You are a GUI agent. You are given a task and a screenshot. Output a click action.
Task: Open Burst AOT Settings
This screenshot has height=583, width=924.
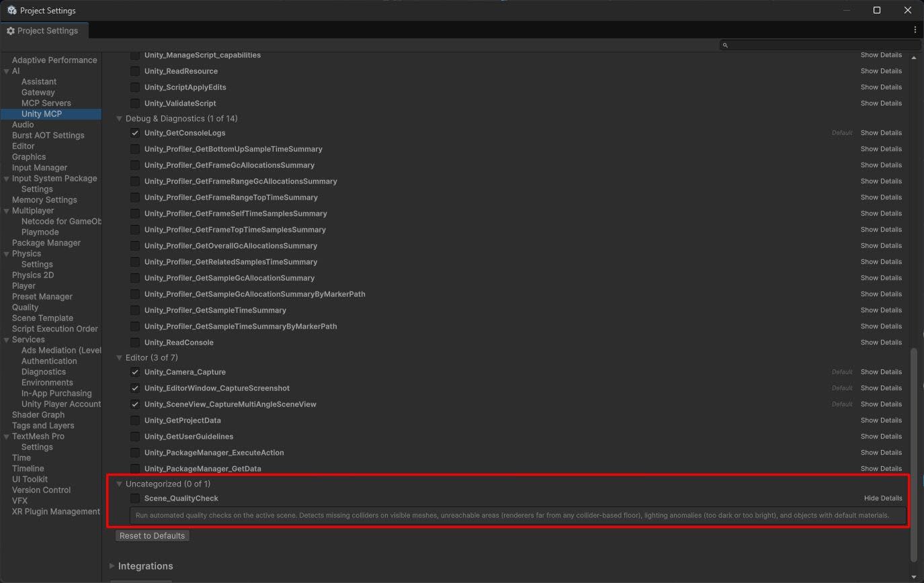[x=48, y=136]
